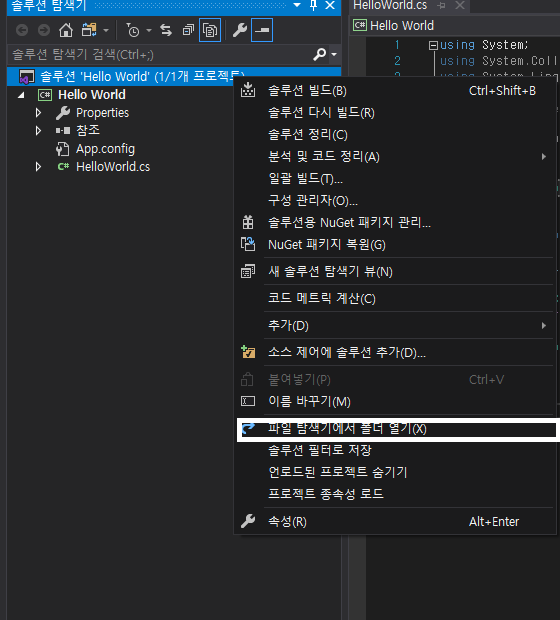Toggle the Preview Selected Items button

click(x=262, y=30)
